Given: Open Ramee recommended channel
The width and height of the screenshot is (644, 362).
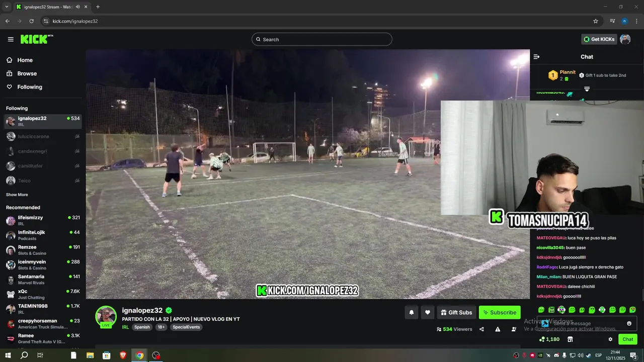Looking at the screenshot, I should 43,338.
